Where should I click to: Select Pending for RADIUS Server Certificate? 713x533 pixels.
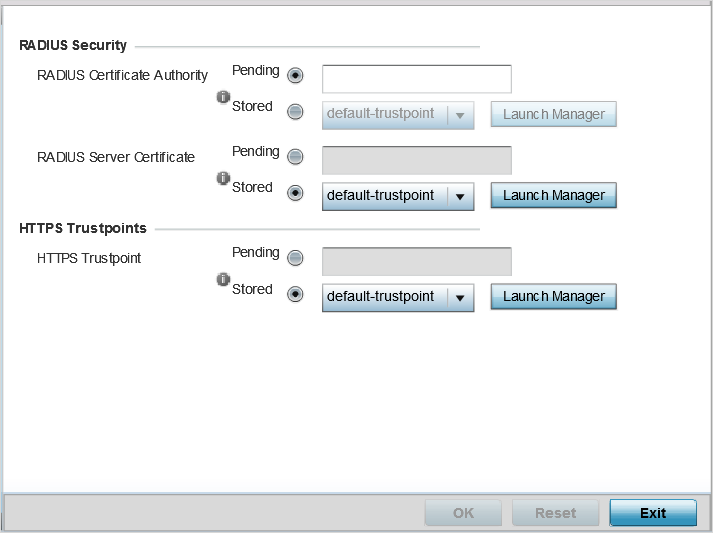(x=295, y=156)
